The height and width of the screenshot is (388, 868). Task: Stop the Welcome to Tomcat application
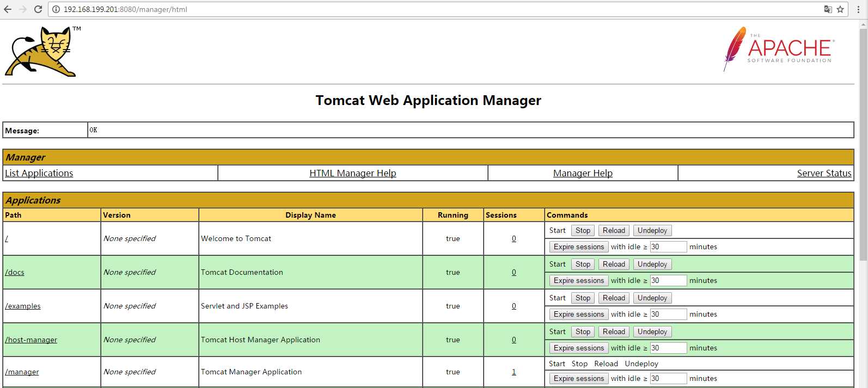(x=583, y=231)
